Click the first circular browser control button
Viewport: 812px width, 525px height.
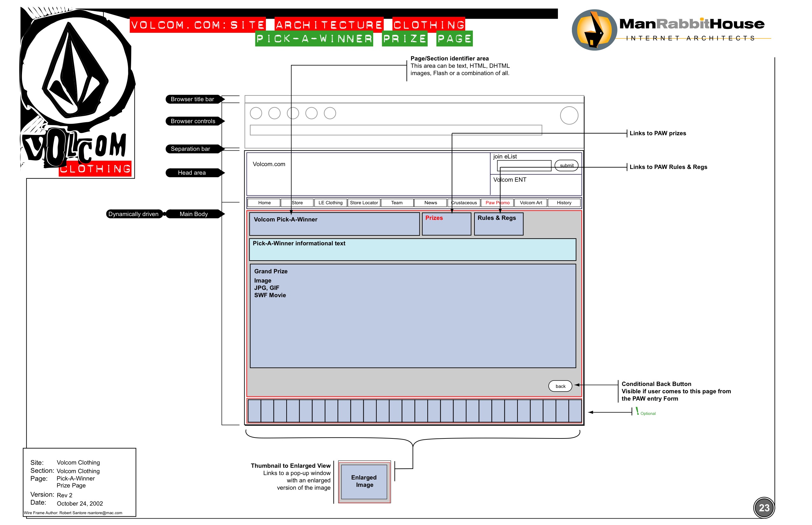256,113
